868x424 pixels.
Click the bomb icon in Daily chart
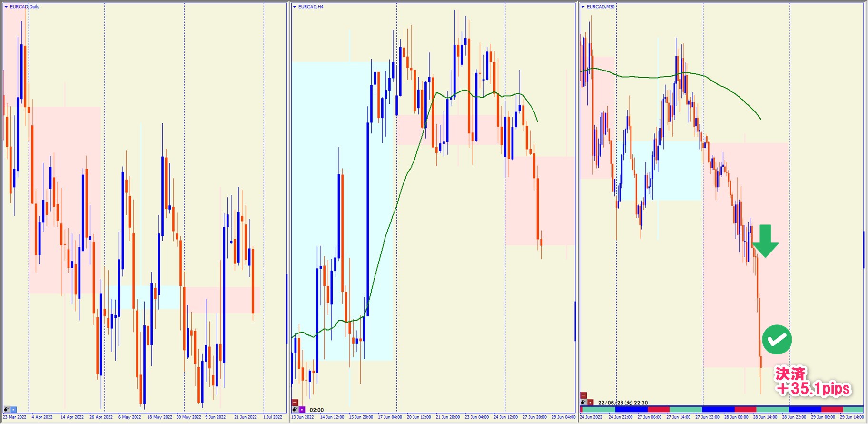click(7, 409)
